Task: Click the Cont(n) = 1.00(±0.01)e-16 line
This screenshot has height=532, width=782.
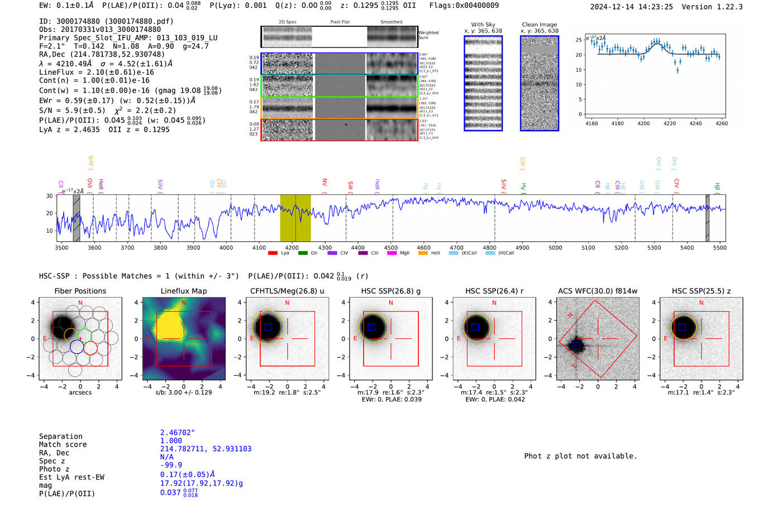Action: coord(94,80)
